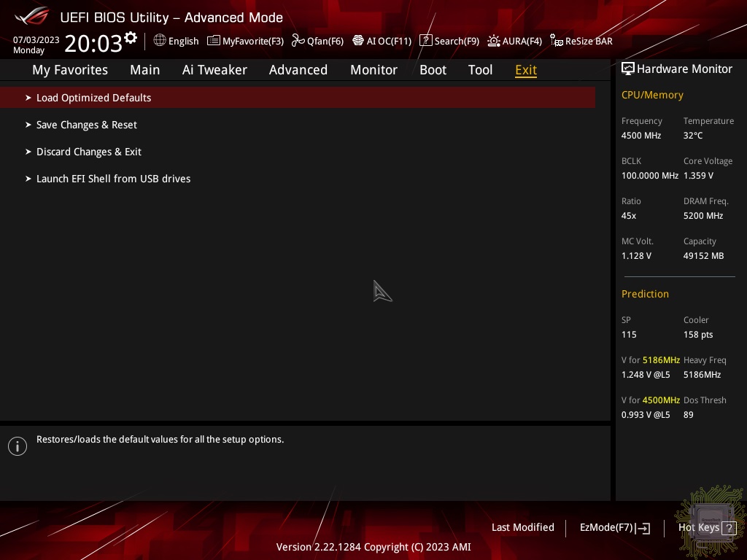Screen dimensions: 747x560
Task: Choose Discard Changes & Exit
Action: pos(88,152)
